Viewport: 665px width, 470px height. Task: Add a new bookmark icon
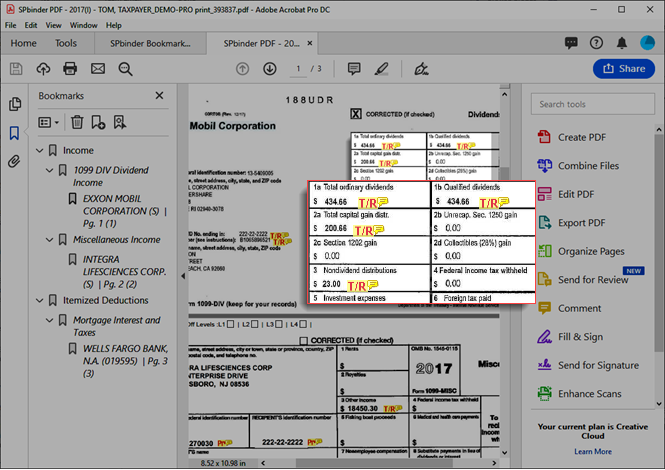tap(98, 122)
